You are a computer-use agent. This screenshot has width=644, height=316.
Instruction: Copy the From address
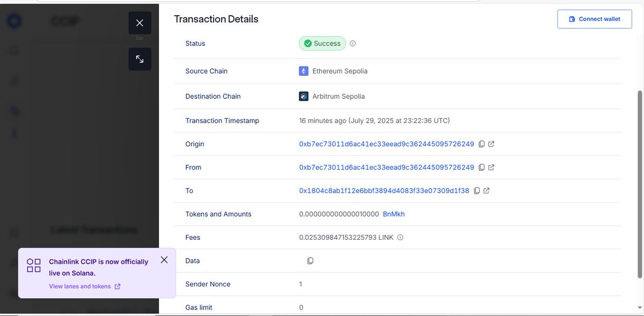(481, 167)
